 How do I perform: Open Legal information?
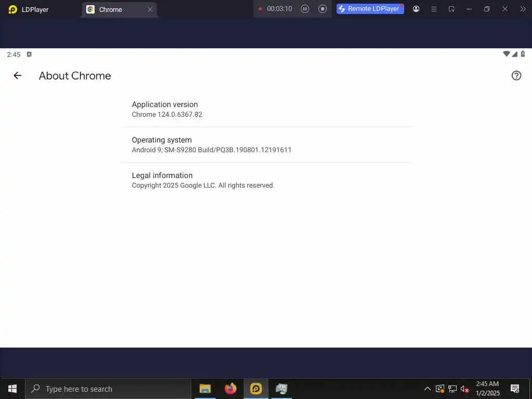point(267,180)
